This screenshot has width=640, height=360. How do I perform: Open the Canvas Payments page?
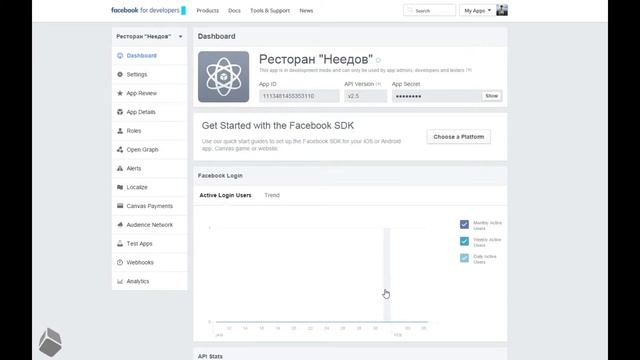tap(149, 206)
